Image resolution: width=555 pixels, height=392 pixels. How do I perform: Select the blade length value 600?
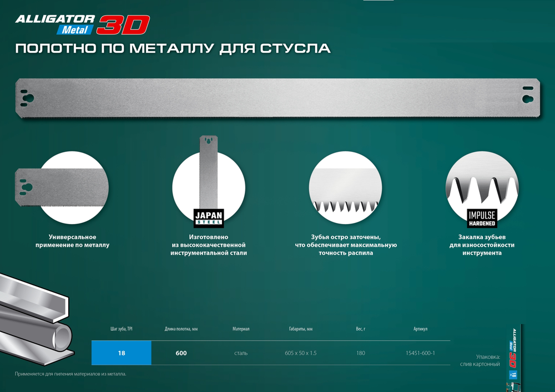(x=181, y=353)
